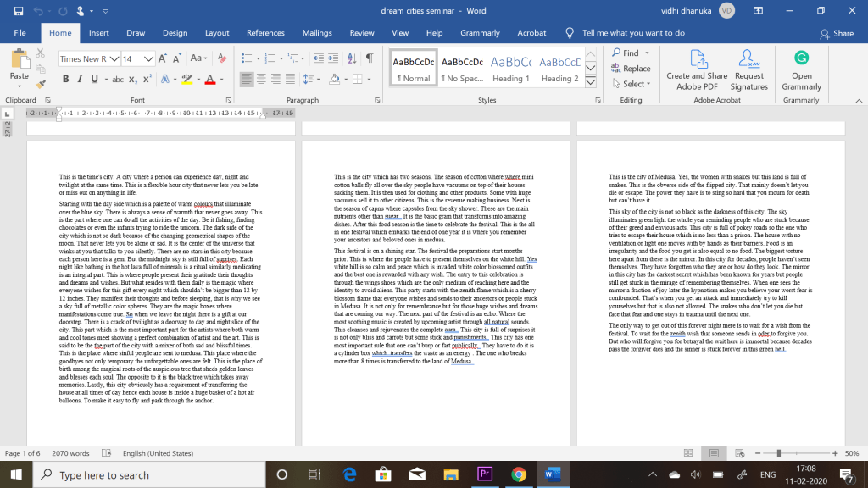
Task: Expand the font name dropdown
Action: pyautogui.click(x=114, y=59)
